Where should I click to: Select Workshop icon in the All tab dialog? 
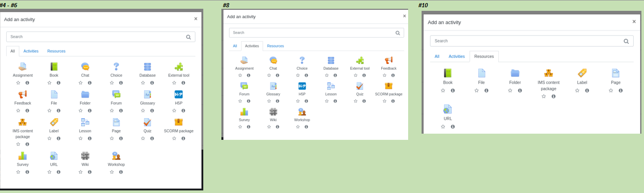tap(116, 156)
